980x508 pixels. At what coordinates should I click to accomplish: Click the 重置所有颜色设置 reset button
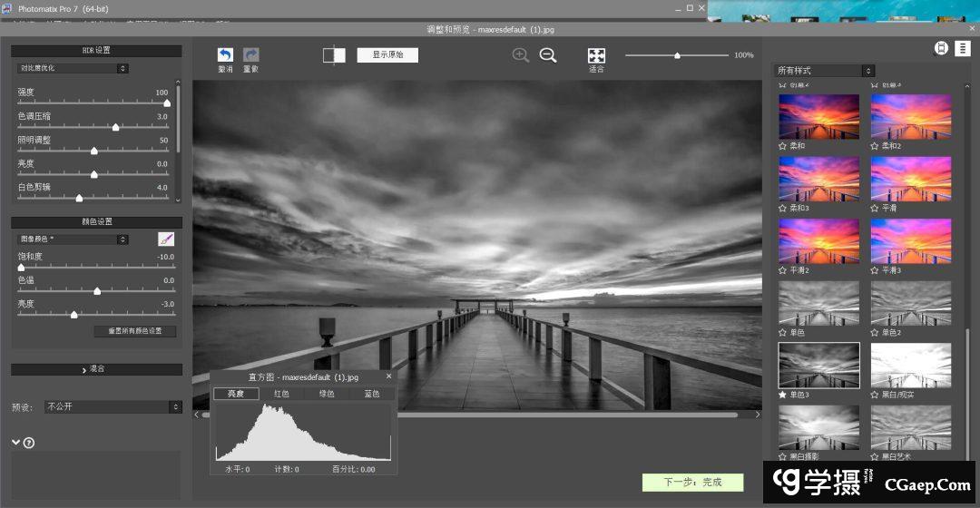point(135,331)
